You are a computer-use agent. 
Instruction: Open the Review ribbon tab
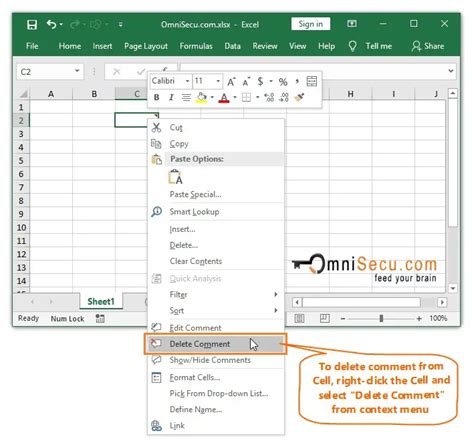(x=265, y=46)
